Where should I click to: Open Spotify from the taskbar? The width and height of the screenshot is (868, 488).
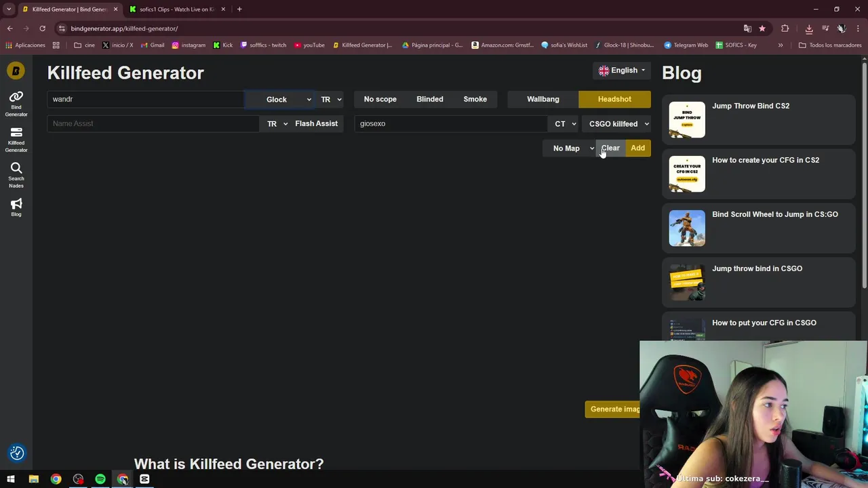pos(100,479)
